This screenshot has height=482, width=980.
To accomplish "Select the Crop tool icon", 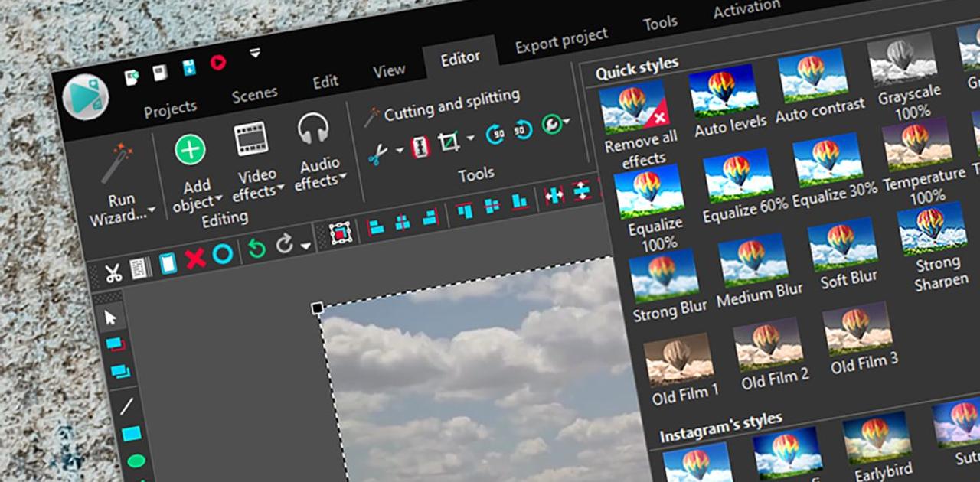I will point(448,142).
